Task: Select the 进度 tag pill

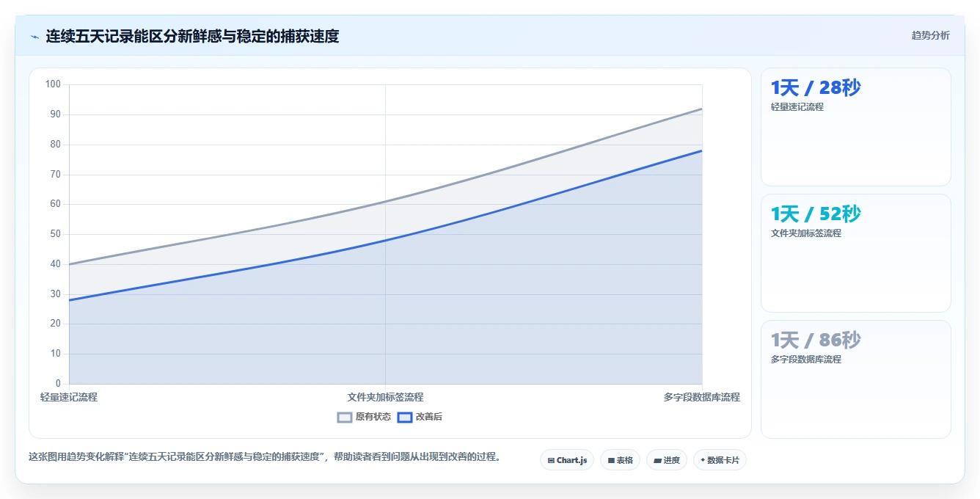Action: (x=667, y=460)
